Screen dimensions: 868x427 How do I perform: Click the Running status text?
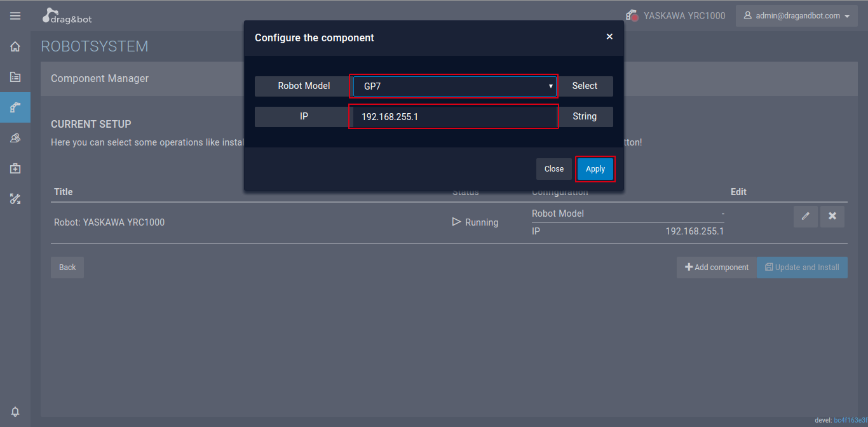482,222
